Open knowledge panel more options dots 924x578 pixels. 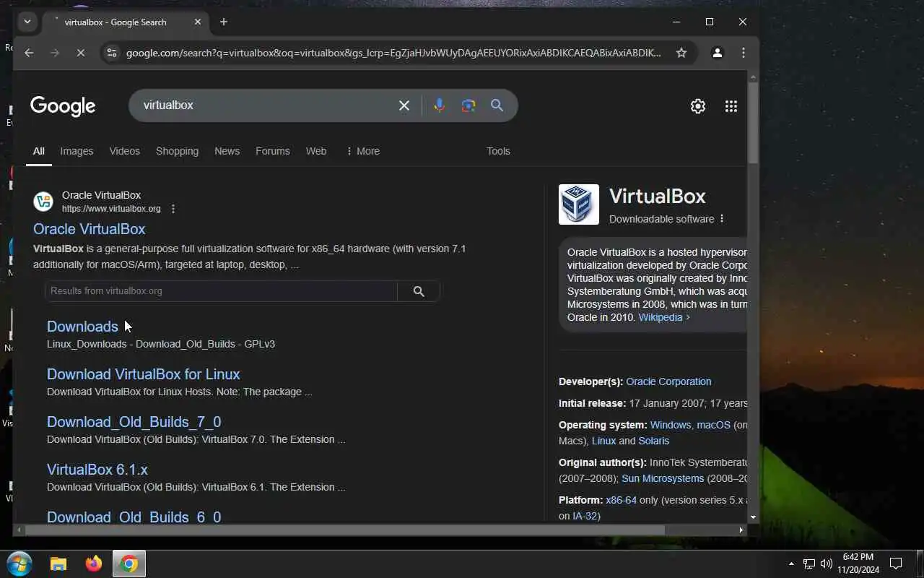pyautogui.click(x=722, y=219)
